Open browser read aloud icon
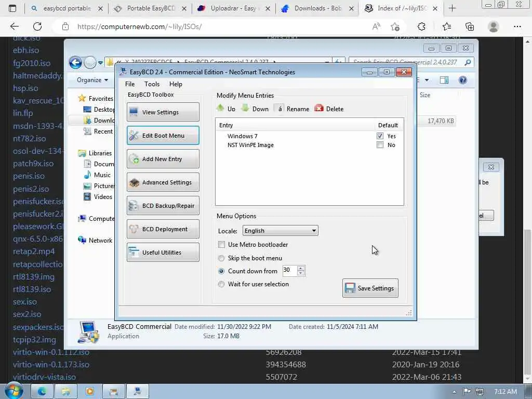The height and width of the screenshot is (399, 532). pyautogui.click(x=376, y=26)
